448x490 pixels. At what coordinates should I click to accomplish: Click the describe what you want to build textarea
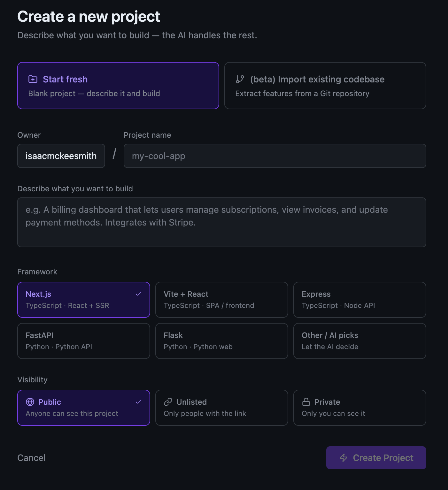point(221,222)
